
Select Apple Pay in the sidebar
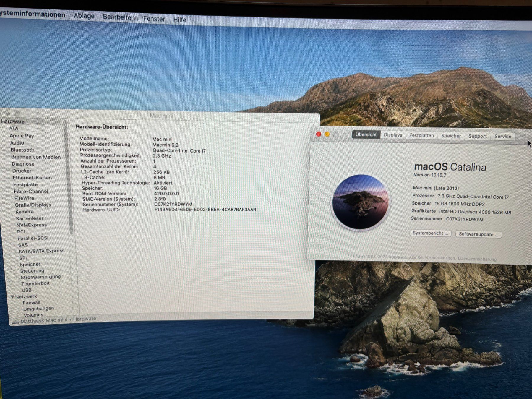tap(22, 136)
